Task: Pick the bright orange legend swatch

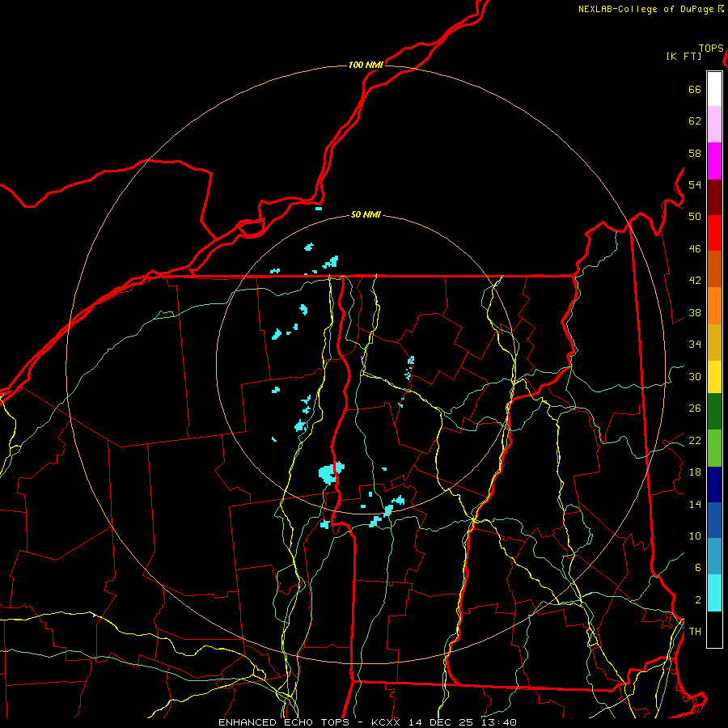Action: coord(714,306)
